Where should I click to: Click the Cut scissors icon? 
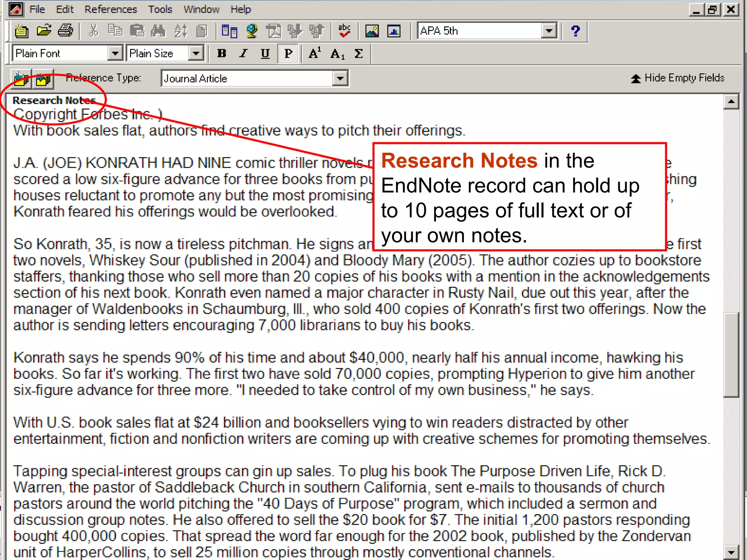click(x=94, y=31)
